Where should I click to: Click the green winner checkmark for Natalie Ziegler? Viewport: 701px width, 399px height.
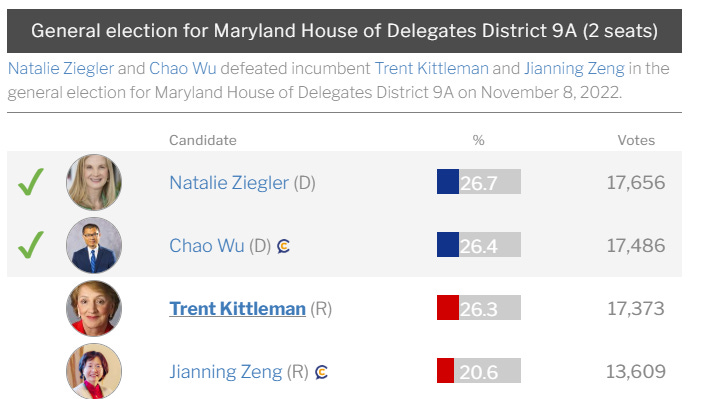[31, 182]
